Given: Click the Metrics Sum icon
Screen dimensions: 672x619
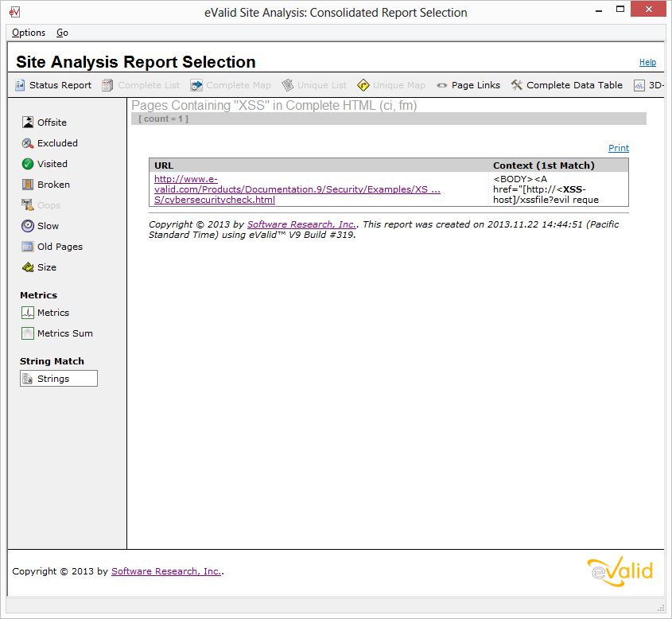Looking at the screenshot, I should (x=28, y=333).
